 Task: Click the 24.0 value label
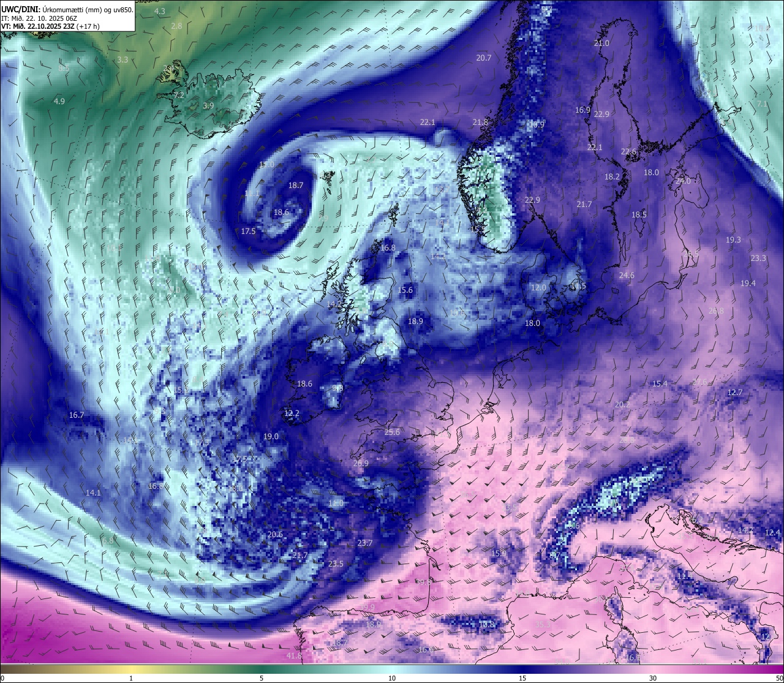[683, 181]
